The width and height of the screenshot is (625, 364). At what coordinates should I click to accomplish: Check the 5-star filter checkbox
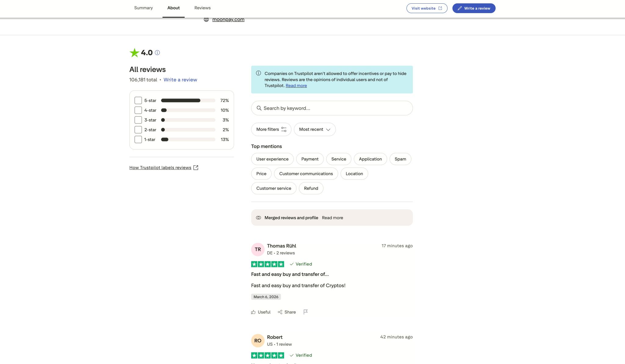(138, 101)
